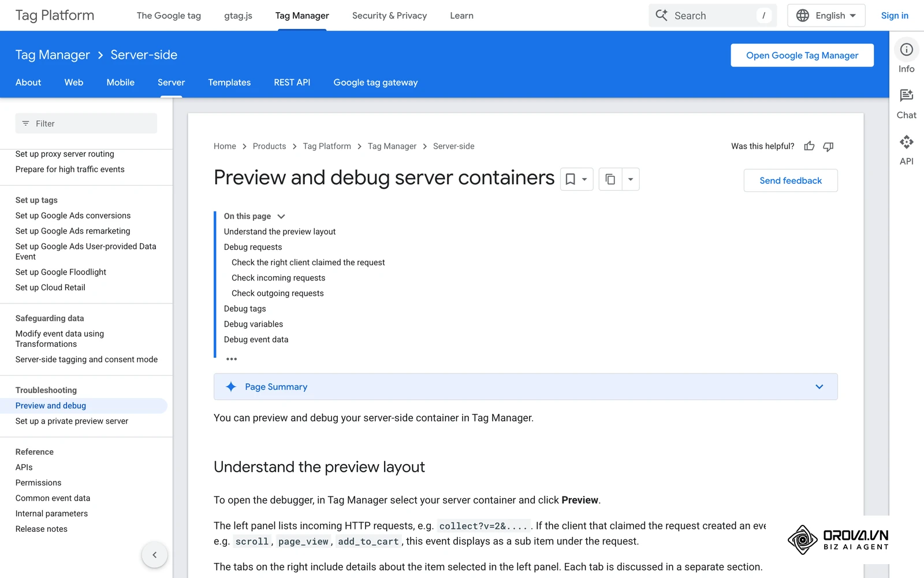The height and width of the screenshot is (578, 924).
Task: Open the bookmark dropdown arrow
Action: click(584, 179)
